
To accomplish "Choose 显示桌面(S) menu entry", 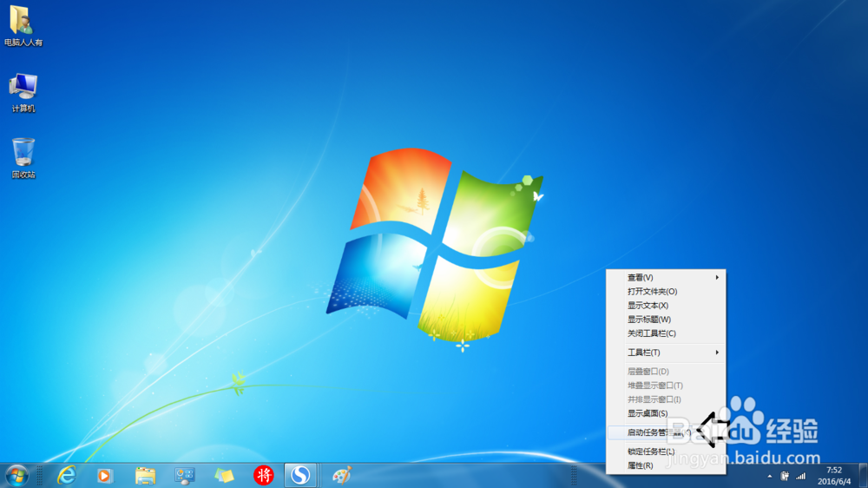I will (x=666, y=413).
